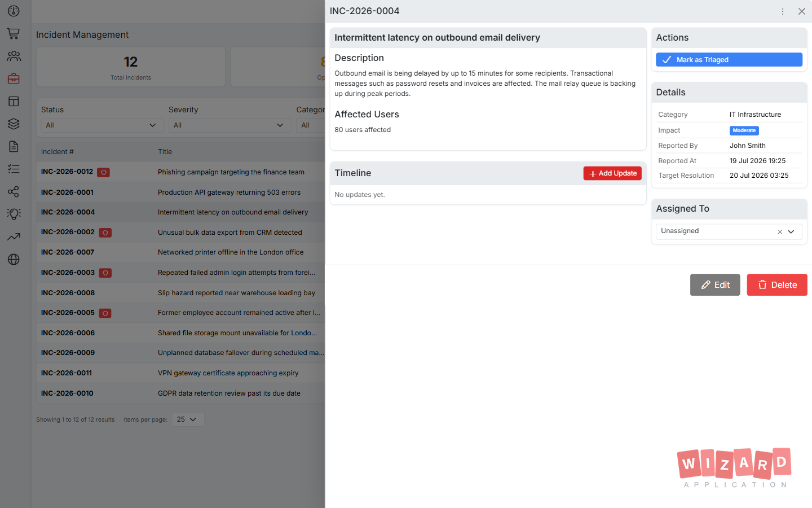Open incident row INC-2026-0009
Screen dimensions: 812x508
[x=181, y=353]
